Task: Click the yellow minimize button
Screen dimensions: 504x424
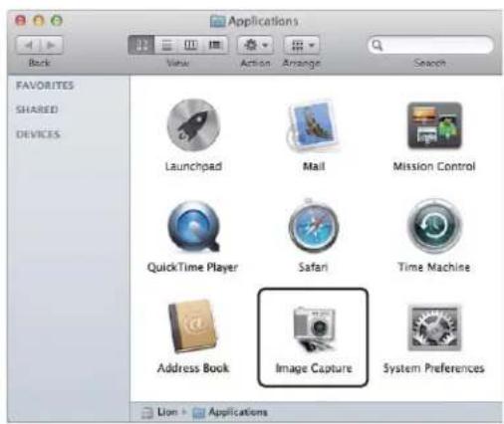Action: (x=39, y=21)
